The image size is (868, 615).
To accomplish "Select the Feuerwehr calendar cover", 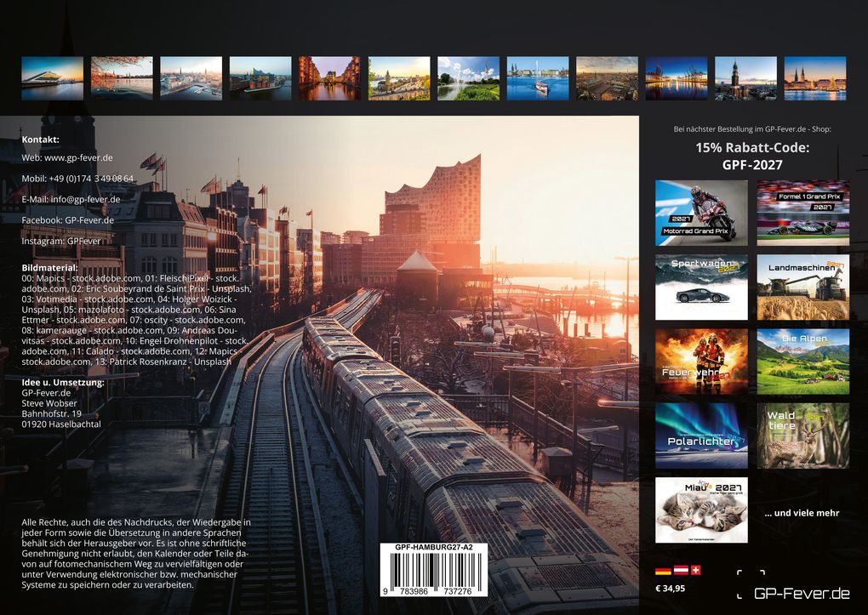I will pos(701,362).
